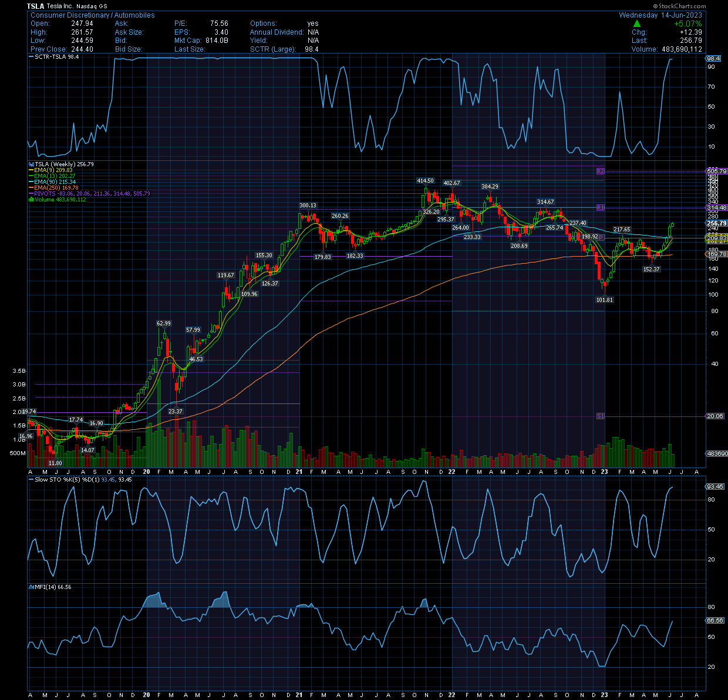Click the High value 261.57
This screenshot has width=728, height=700.
pyautogui.click(x=82, y=32)
